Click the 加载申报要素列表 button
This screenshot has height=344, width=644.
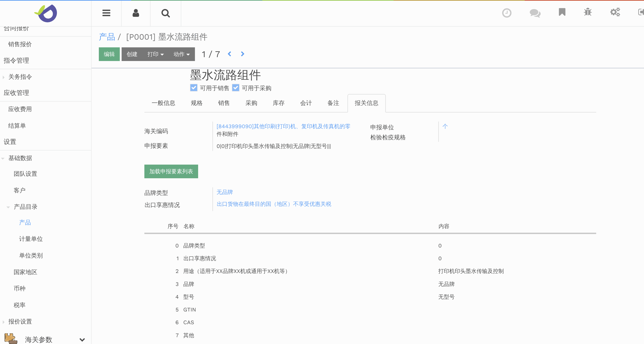(171, 171)
